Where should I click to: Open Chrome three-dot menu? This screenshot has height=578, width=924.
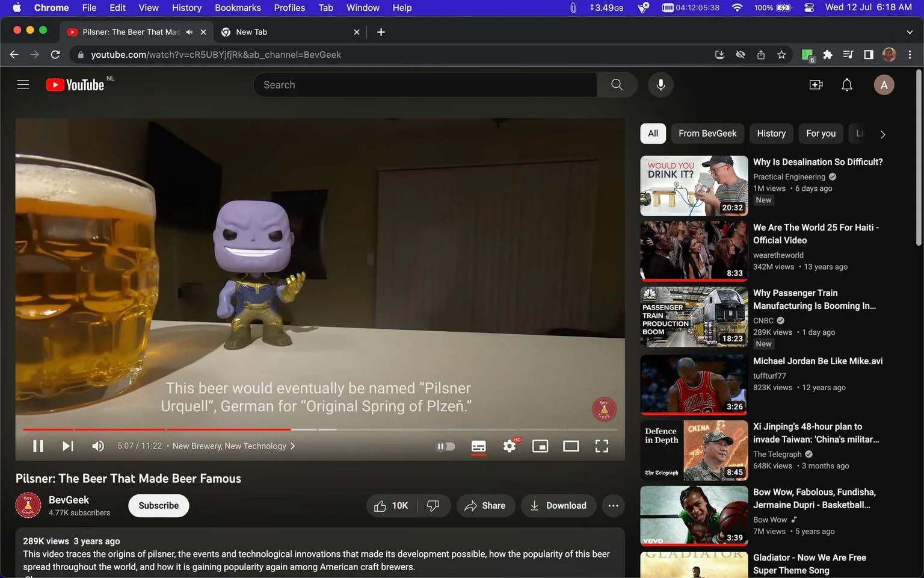click(910, 55)
